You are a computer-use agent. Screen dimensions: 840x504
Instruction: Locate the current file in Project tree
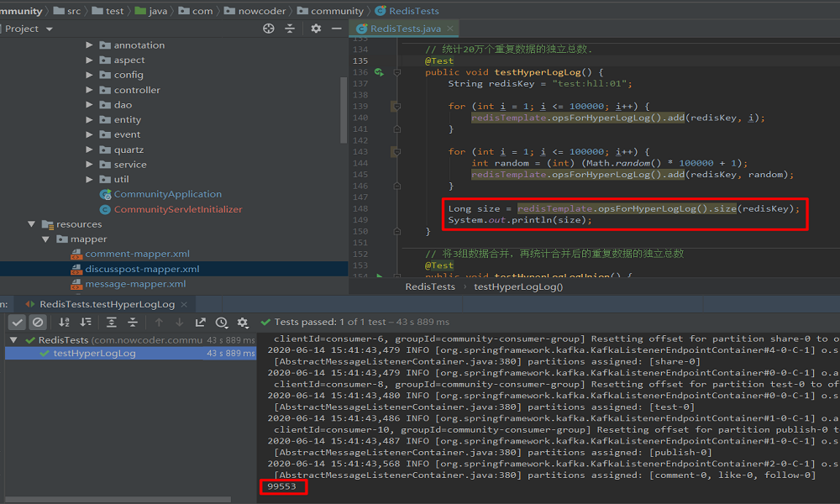269,29
